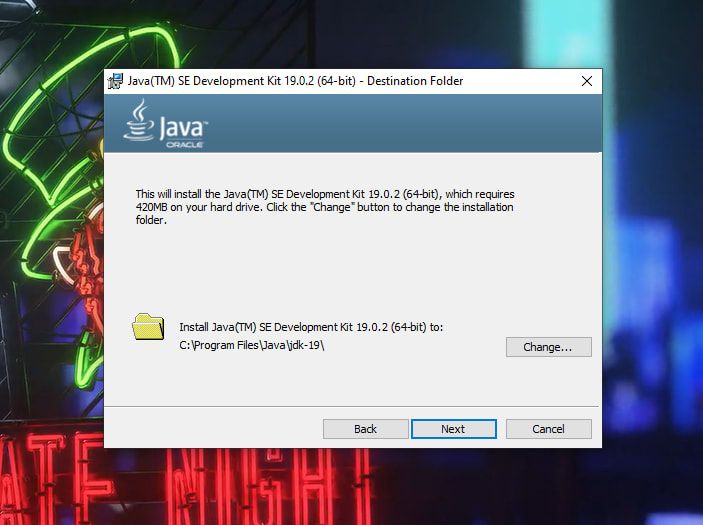
Task: Click the Java Oracle logo in the banner
Action: tap(165, 124)
